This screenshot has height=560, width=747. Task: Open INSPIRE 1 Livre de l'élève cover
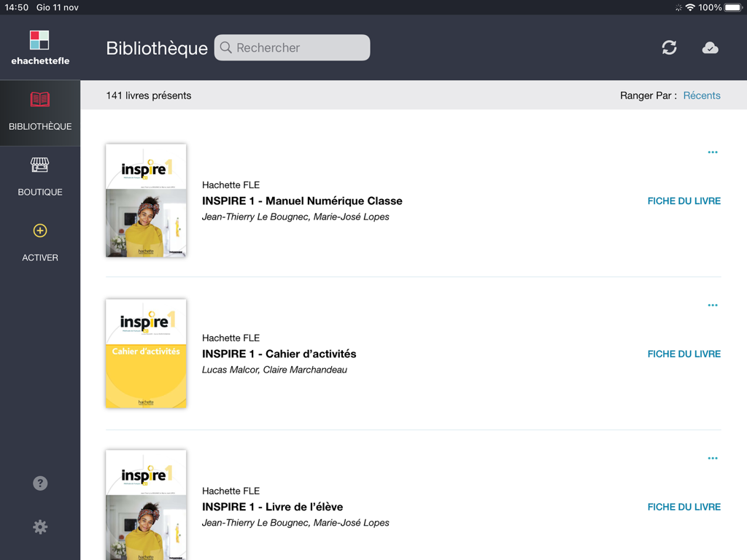click(146, 505)
